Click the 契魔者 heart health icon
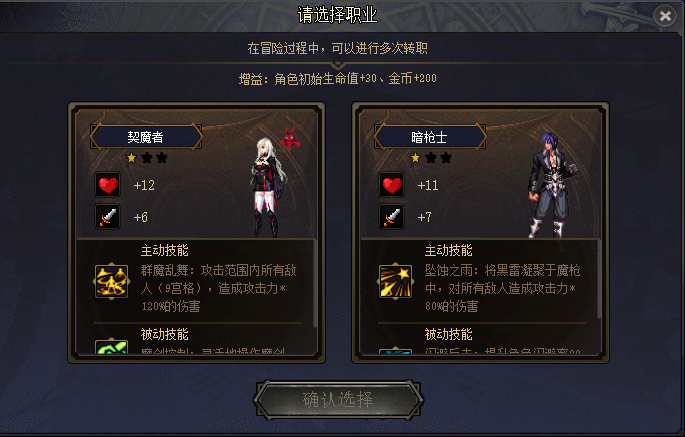The height and width of the screenshot is (437, 685). 108,185
